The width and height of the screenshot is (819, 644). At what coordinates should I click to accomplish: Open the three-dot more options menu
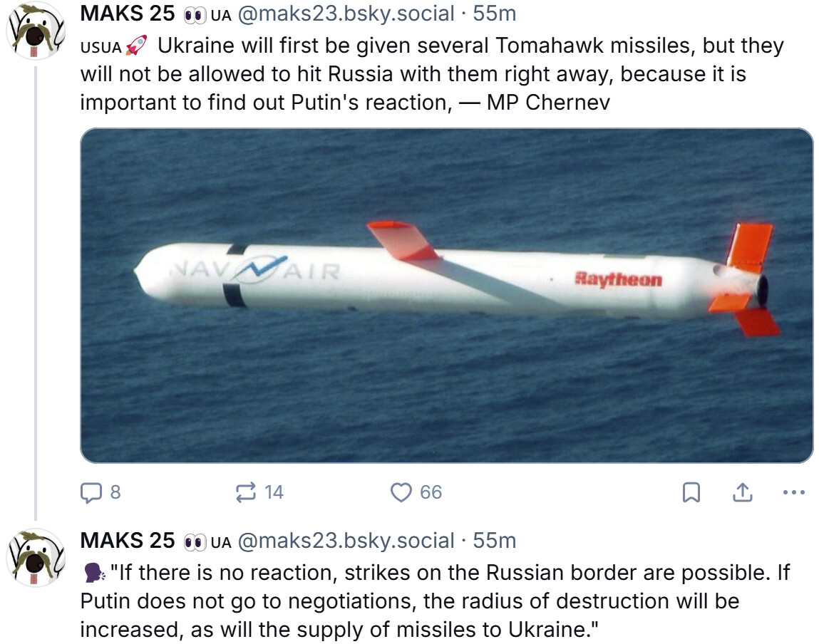(793, 492)
